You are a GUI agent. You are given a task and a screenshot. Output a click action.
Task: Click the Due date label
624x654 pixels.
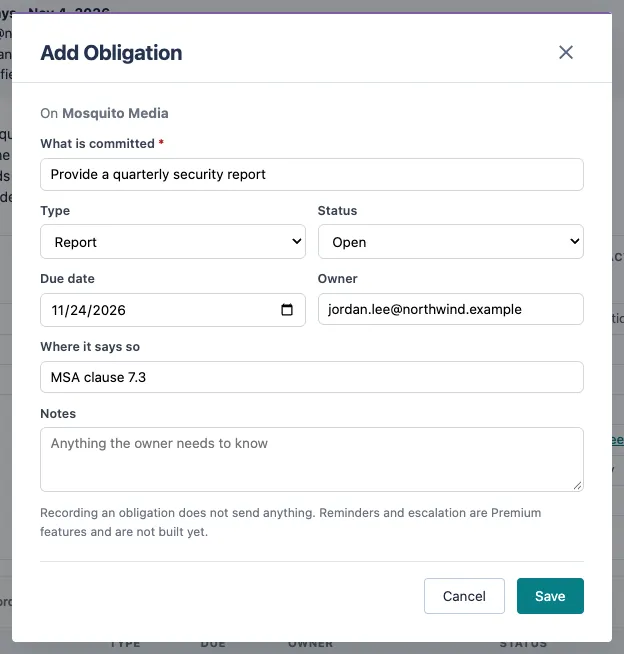click(68, 279)
